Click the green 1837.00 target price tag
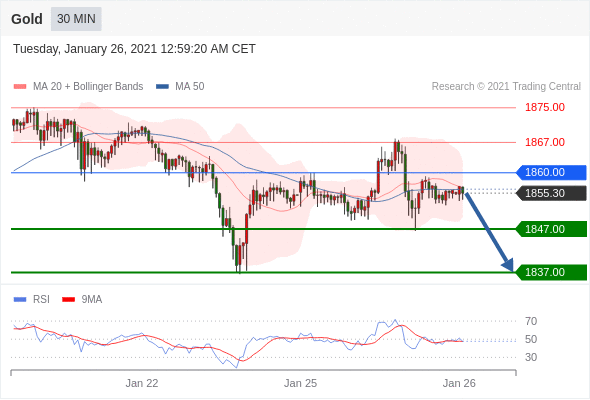Image resolution: width=590 pixels, height=400 pixels. (551, 272)
